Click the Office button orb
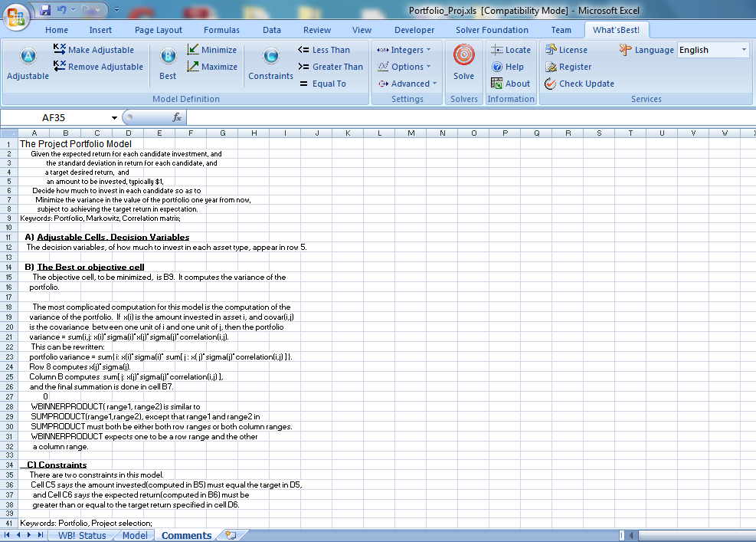Image resolution: width=756 pixels, height=542 pixels. [16, 16]
